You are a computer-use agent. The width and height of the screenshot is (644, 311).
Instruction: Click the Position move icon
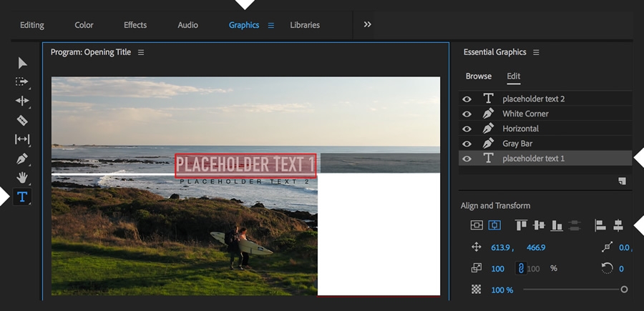pos(476,247)
